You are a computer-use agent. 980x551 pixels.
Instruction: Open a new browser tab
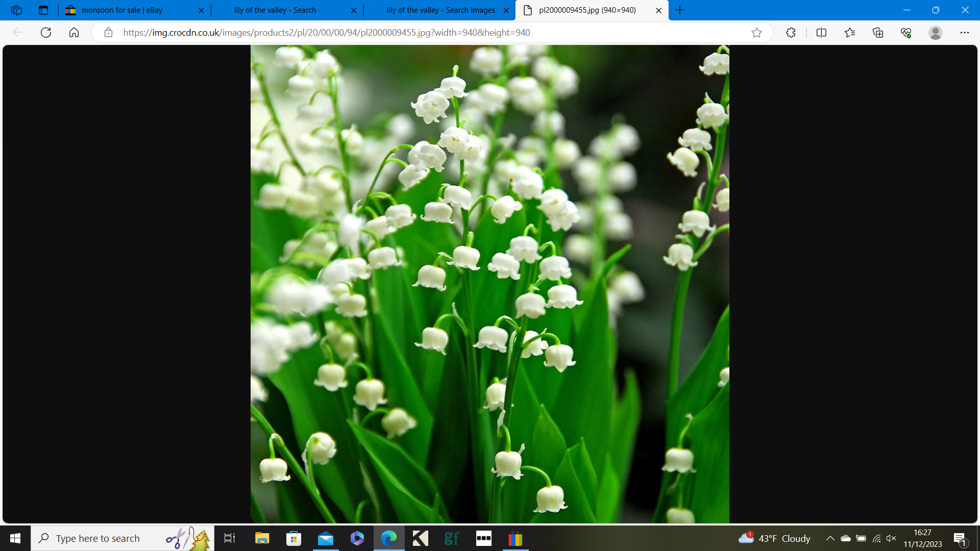[x=680, y=10]
